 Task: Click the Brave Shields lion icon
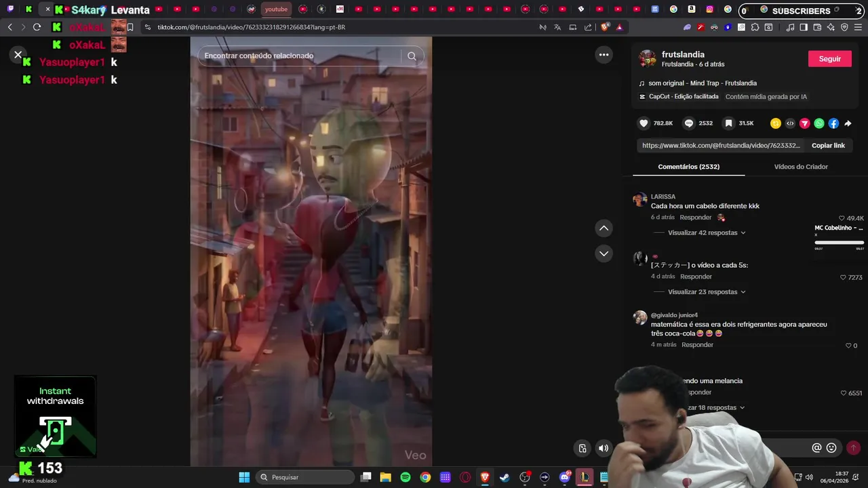point(605,27)
